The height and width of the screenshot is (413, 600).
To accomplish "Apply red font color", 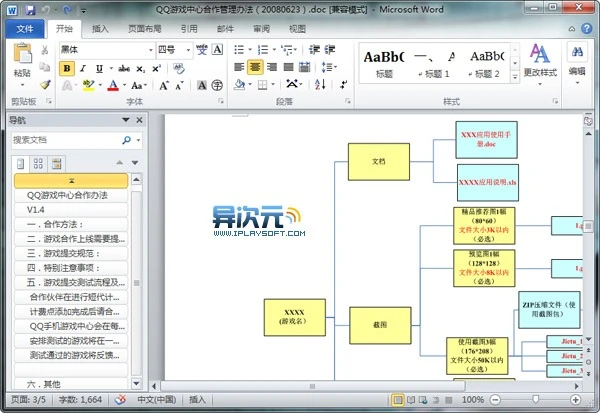I will pyautogui.click(x=113, y=85).
